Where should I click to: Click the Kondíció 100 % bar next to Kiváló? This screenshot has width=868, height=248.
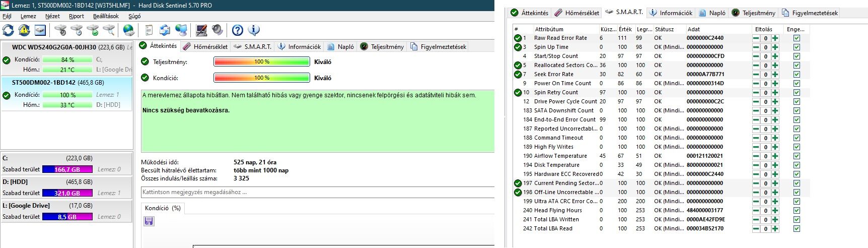coord(262,78)
